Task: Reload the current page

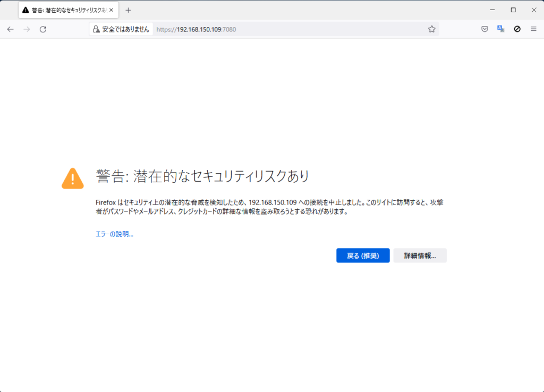Action: click(43, 29)
